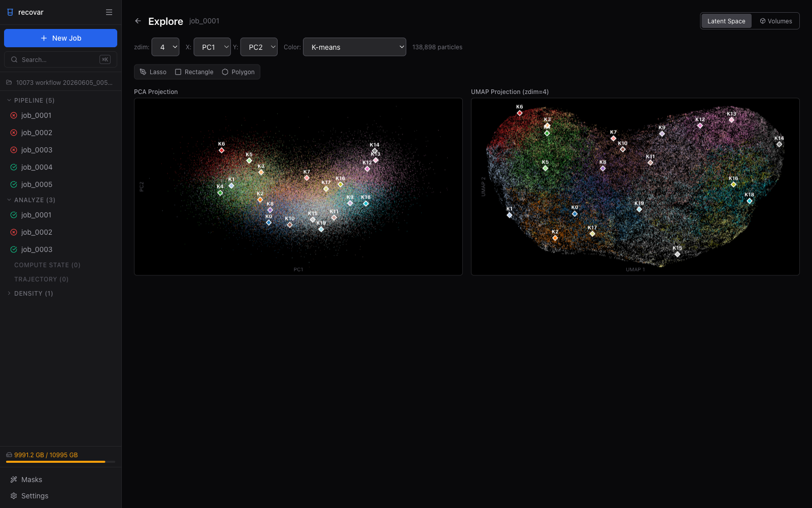Click the recovar logo icon
Screen dimensions: 812x508
10,12
